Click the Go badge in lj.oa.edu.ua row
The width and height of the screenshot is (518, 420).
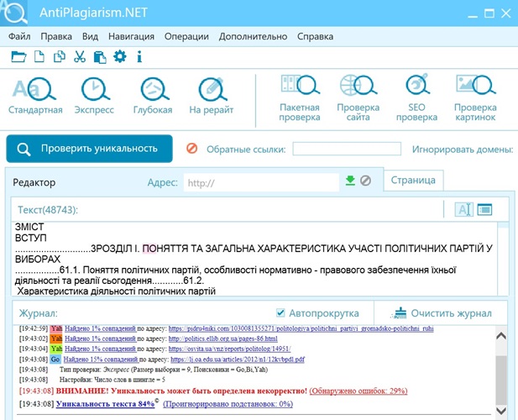pos(55,360)
